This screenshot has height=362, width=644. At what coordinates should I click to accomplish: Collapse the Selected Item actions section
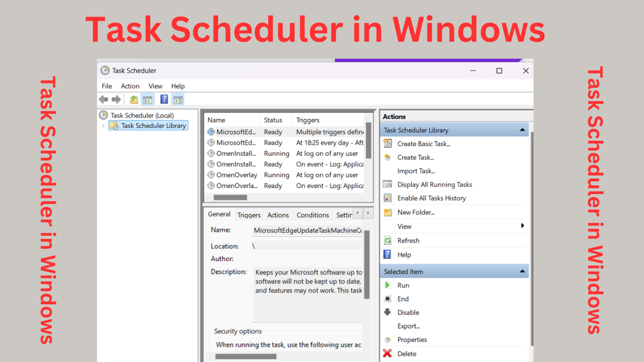pos(522,271)
